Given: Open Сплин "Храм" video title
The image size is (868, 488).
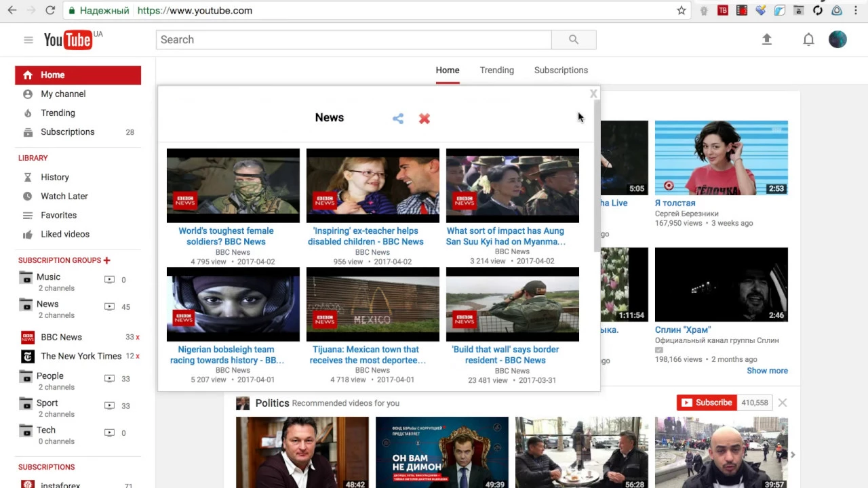Looking at the screenshot, I should [x=683, y=329].
